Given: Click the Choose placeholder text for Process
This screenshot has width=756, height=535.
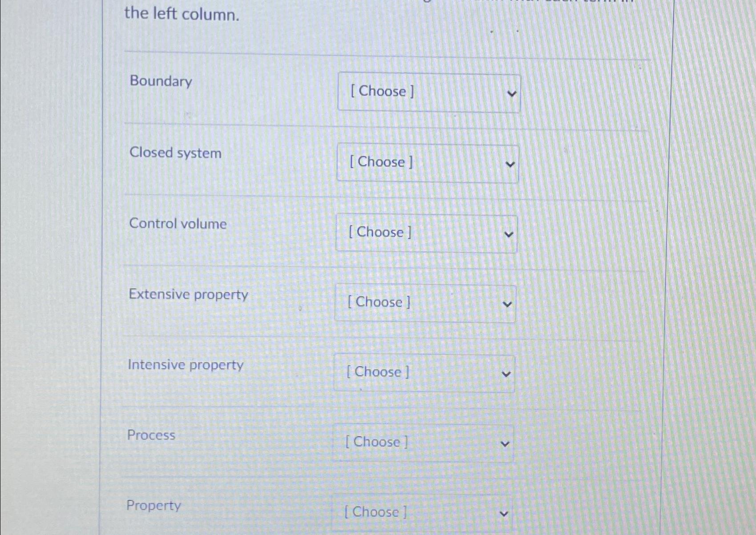Looking at the screenshot, I should (376, 442).
